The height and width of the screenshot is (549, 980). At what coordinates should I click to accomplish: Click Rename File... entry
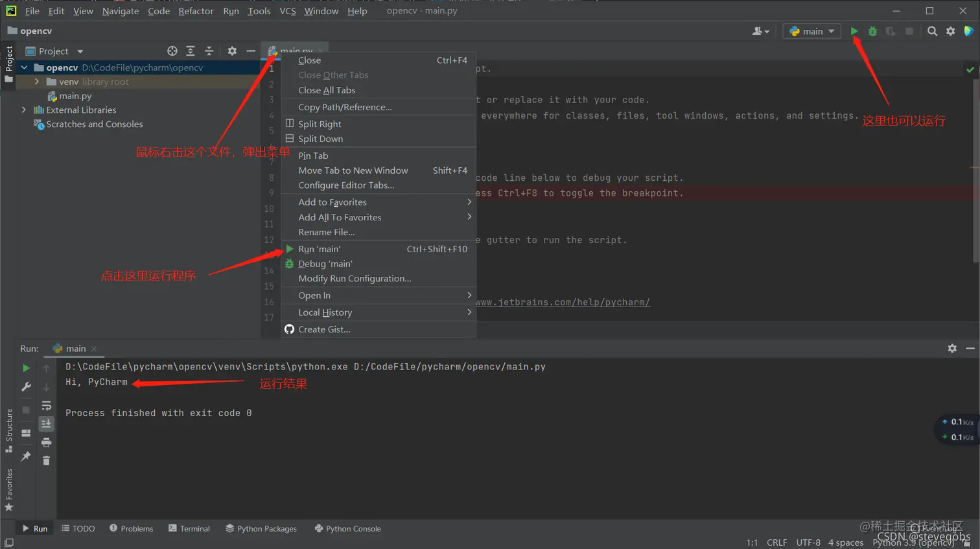(379, 232)
